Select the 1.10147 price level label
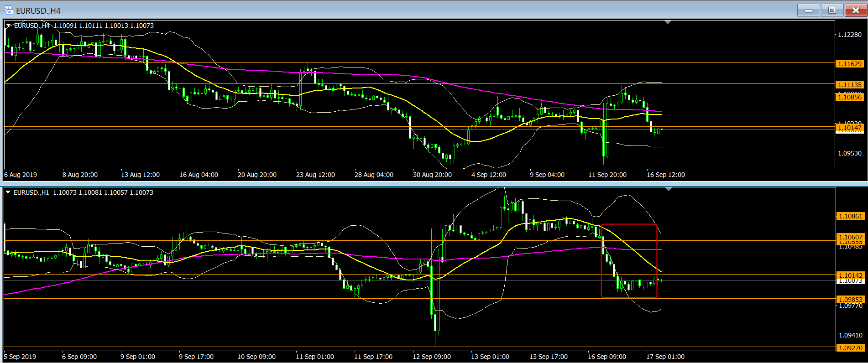 pyautogui.click(x=850, y=128)
